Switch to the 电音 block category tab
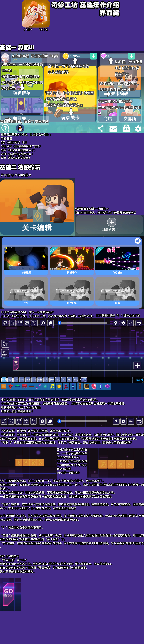Image resolution: width=144 pixels, height=644 pixels. pos(10,380)
